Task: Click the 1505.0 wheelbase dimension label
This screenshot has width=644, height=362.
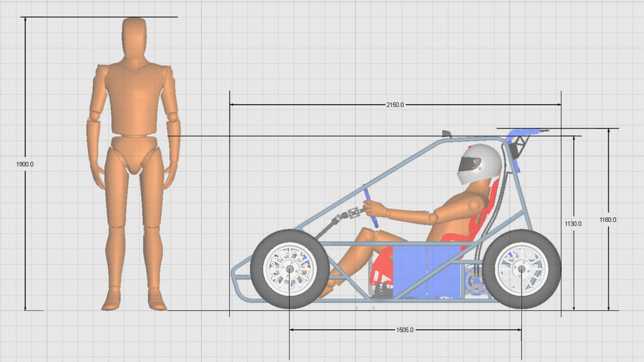Action: tap(405, 329)
